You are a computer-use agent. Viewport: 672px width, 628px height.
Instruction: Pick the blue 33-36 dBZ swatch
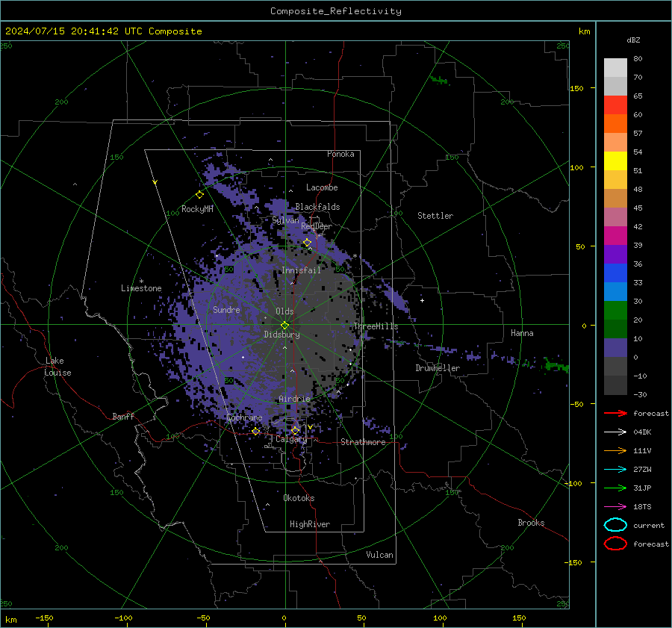click(615, 273)
